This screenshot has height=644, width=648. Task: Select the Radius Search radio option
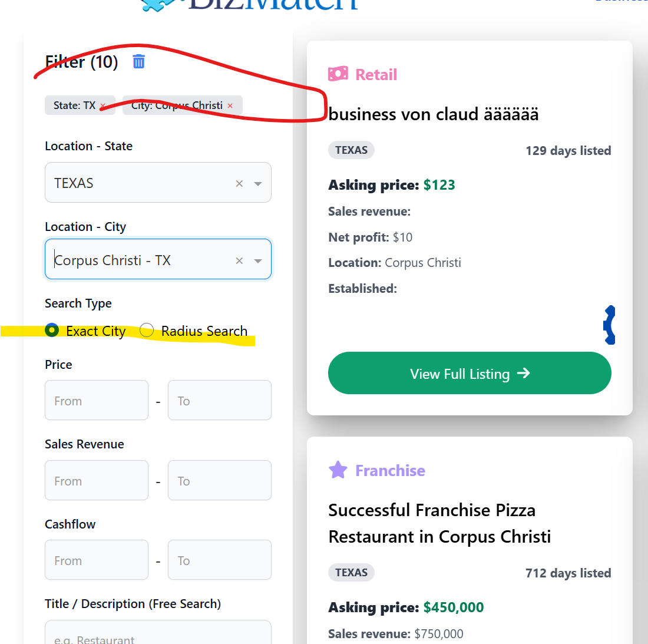tap(147, 331)
